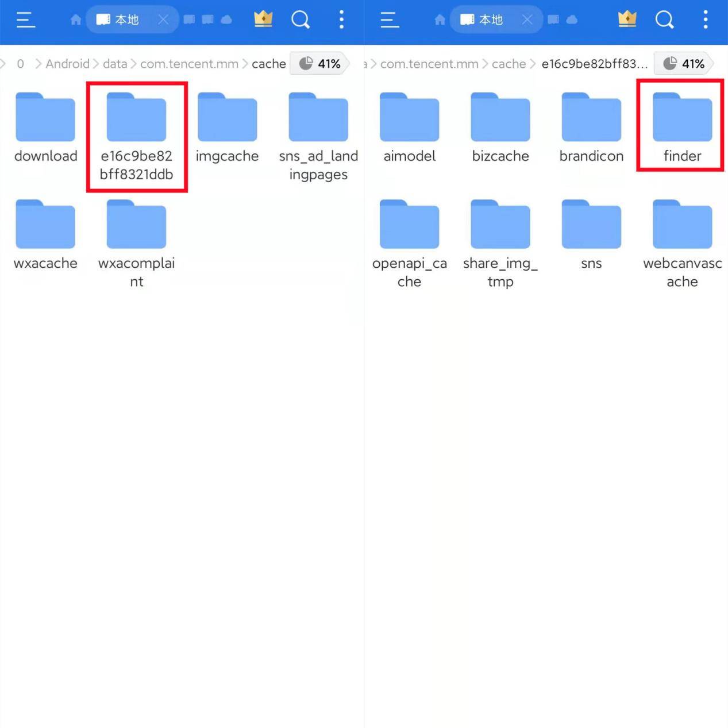
Task: Close the 本地 tab in left pane
Action: (x=163, y=20)
